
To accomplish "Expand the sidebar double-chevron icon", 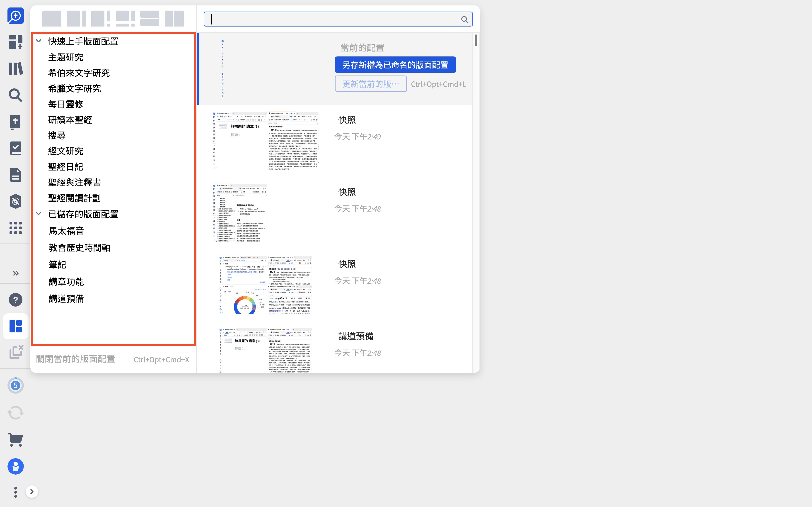I will click(x=15, y=273).
